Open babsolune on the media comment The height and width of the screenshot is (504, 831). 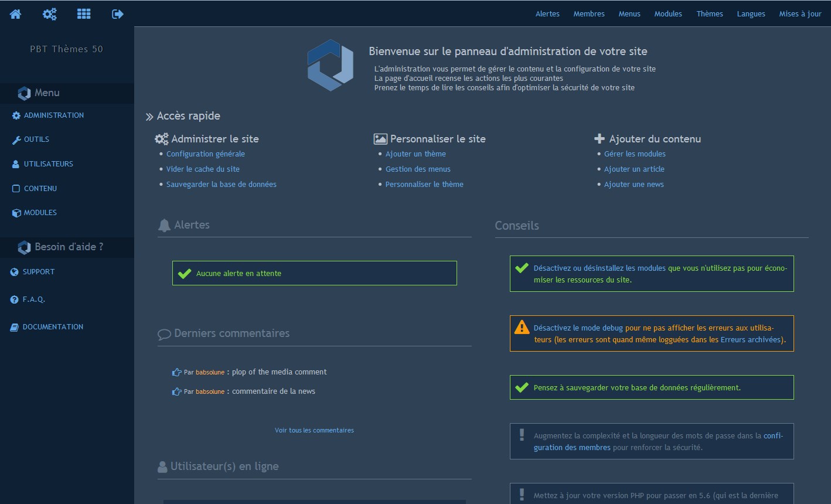click(210, 373)
